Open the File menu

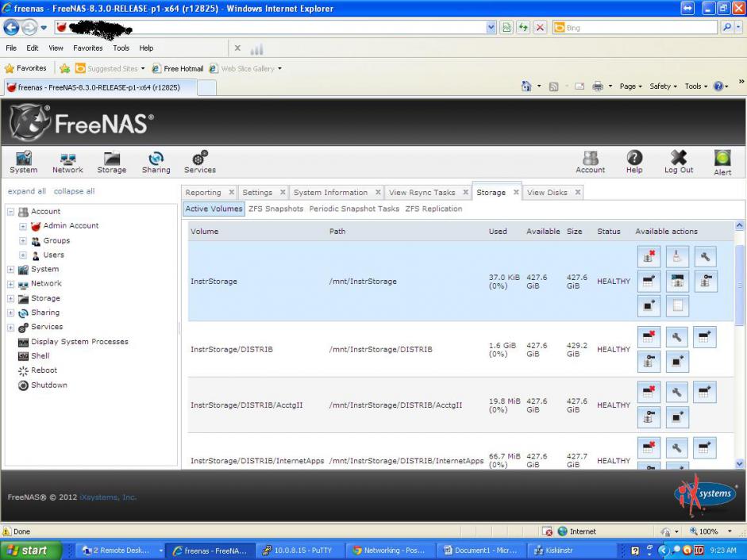(11, 48)
